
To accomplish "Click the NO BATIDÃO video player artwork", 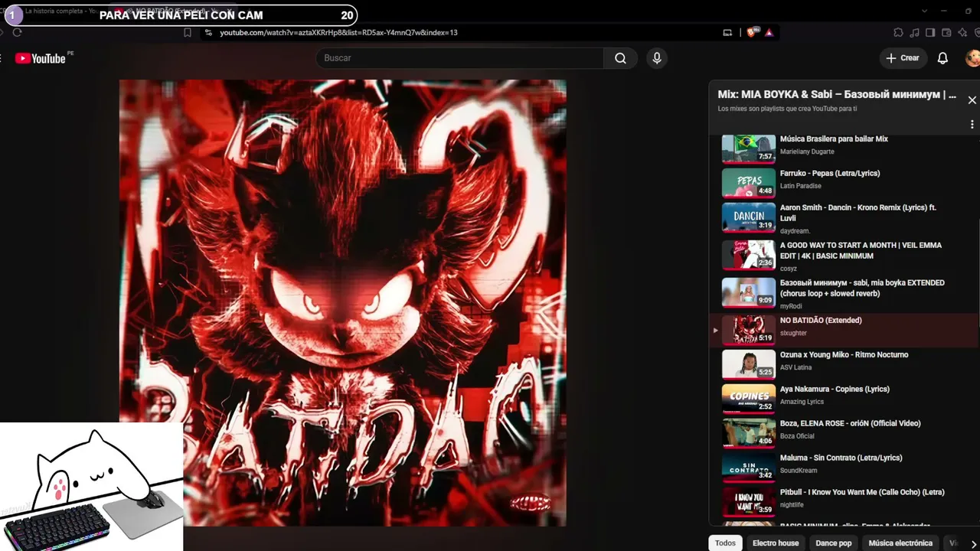I will pyautogui.click(x=342, y=303).
